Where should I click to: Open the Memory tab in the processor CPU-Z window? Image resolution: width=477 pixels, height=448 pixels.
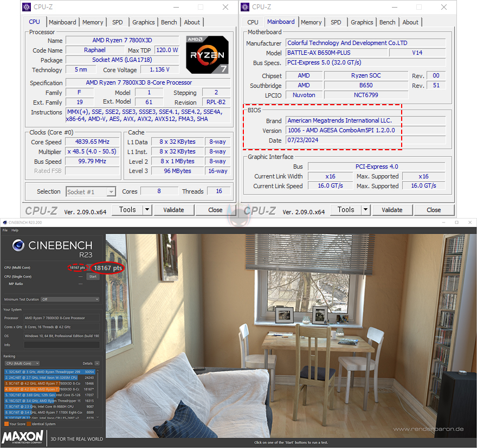pos(93,22)
